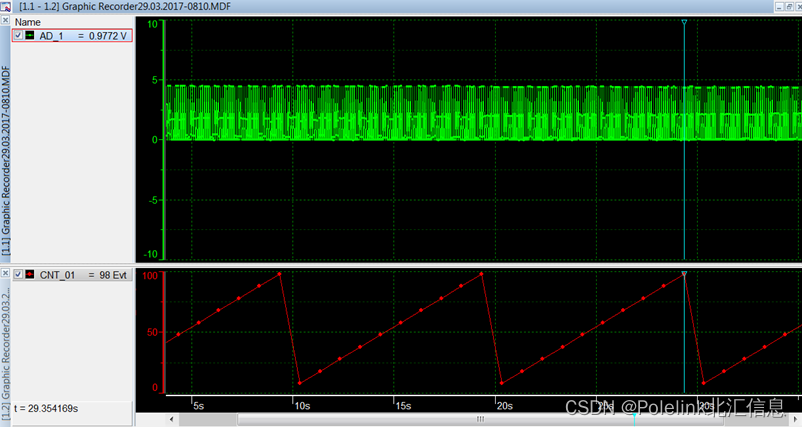Click the 15s label on time axis
802x427 pixels.
pos(404,406)
